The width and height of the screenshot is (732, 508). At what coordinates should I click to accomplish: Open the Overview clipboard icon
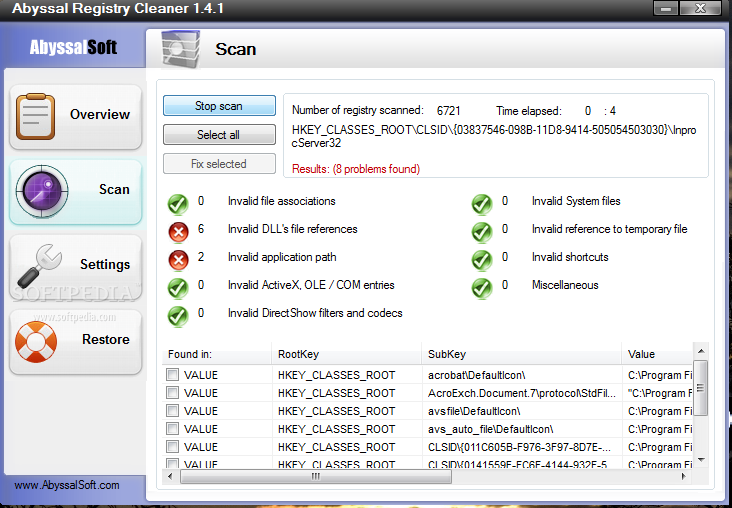35,116
